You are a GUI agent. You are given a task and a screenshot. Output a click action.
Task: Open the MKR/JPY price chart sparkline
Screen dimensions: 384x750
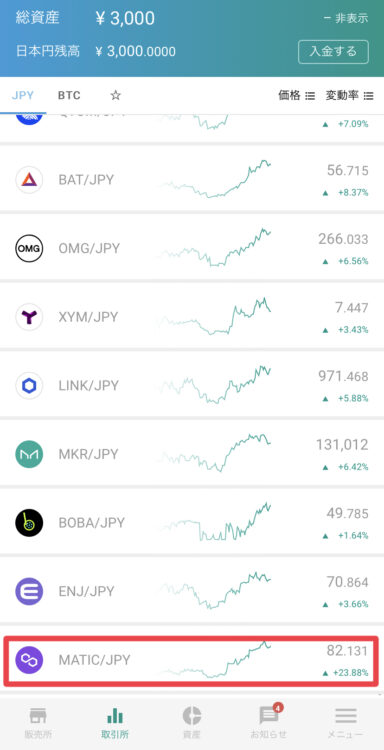215,452
